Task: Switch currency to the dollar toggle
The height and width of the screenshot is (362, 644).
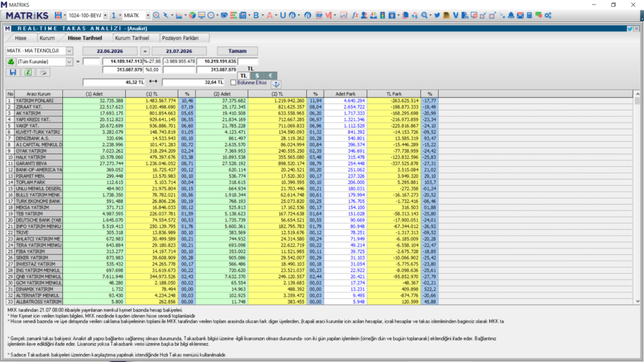Action: click(x=257, y=75)
